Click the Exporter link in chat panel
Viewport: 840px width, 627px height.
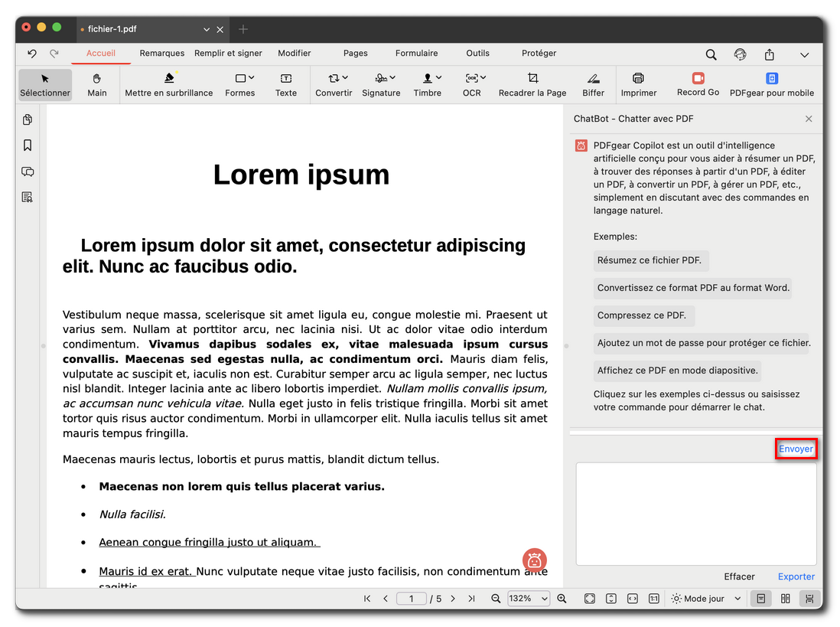[796, 576]
